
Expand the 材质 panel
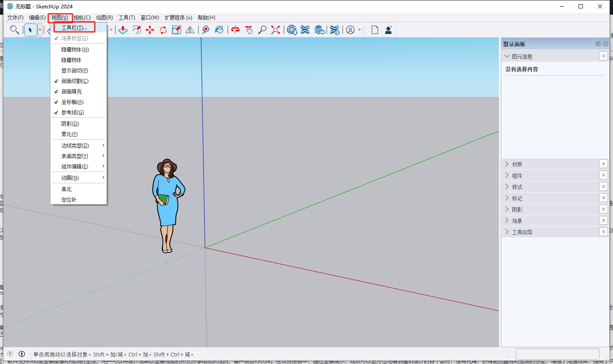click(507, 164)
